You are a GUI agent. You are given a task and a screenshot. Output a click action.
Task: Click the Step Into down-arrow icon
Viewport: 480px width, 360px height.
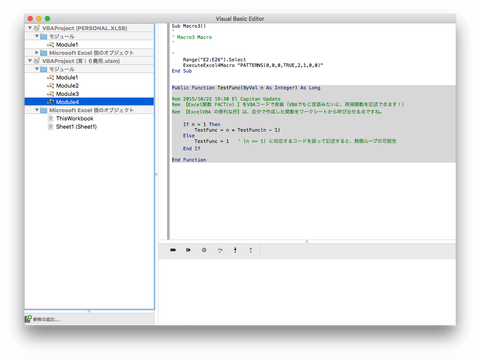click(x=235, y=250)
